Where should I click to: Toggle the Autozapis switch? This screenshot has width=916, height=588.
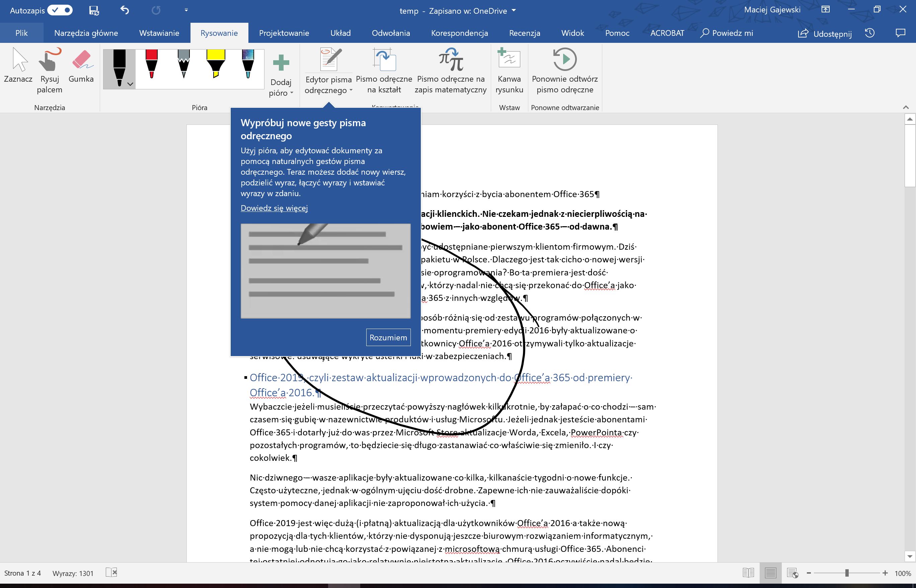click(60, 10)
